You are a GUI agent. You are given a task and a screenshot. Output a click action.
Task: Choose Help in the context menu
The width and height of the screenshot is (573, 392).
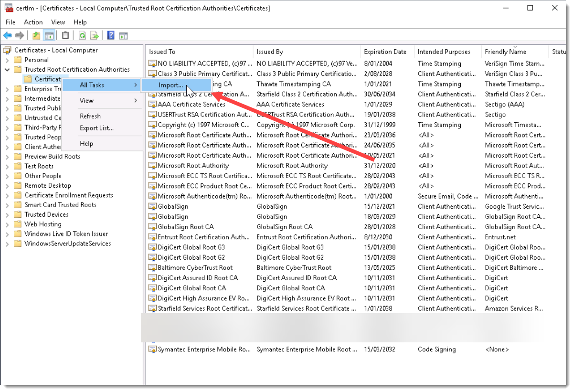point(102,144)
